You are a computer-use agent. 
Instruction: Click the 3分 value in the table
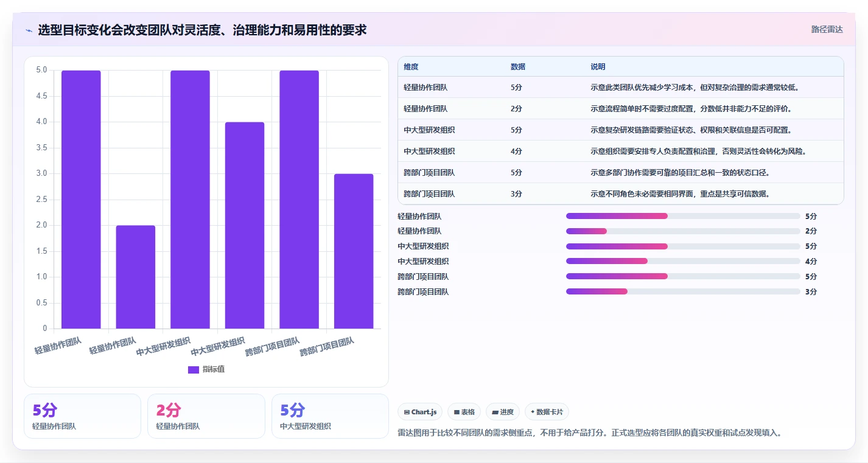click(x=516, y=194)
